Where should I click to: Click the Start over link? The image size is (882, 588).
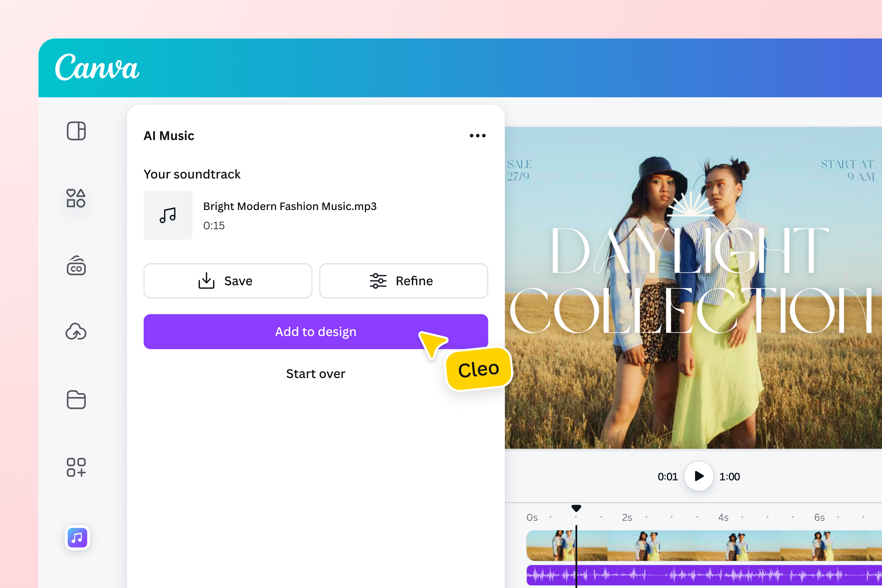coord(316,374)
